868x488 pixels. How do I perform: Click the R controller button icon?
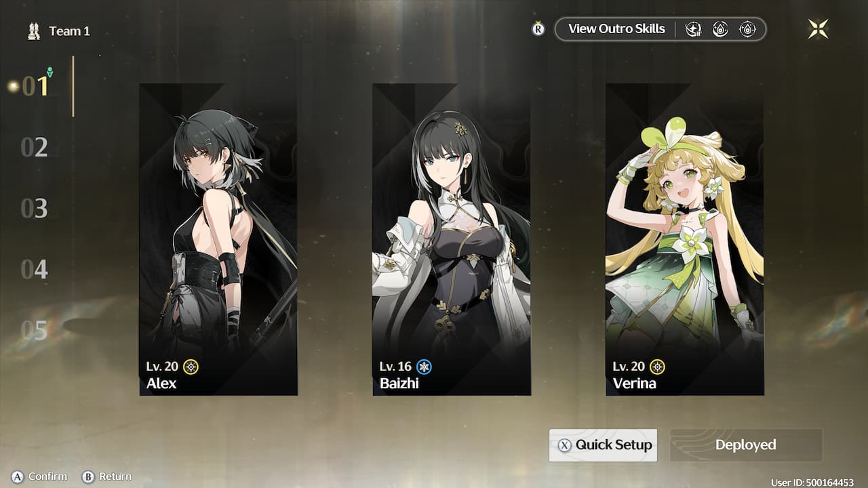click(x=538, y=29)
